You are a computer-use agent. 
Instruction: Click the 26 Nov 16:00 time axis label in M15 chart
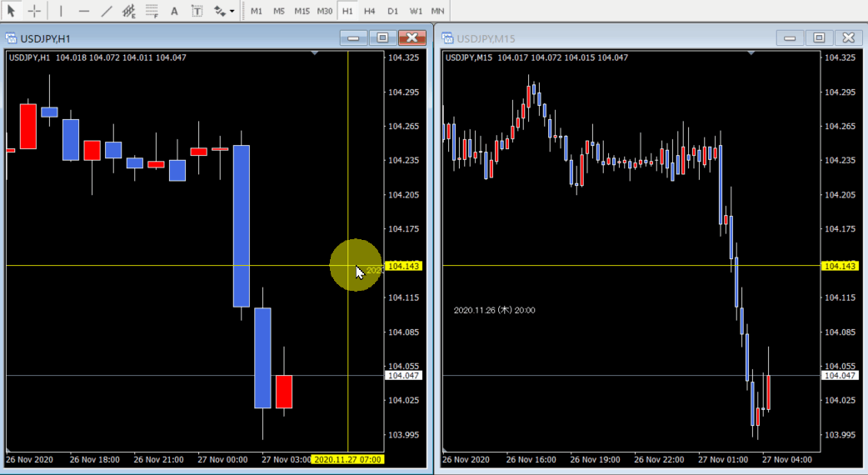(531, 459)
